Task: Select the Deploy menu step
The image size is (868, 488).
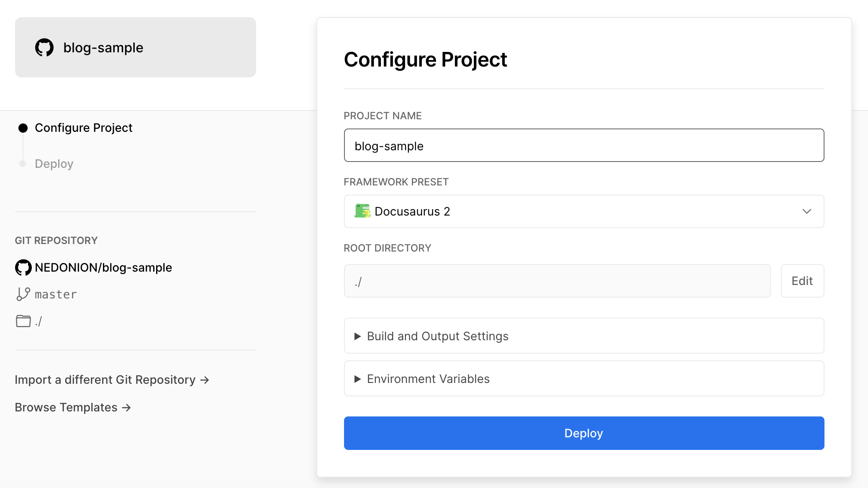Action: pyautogui.click(x=54, y=163)
